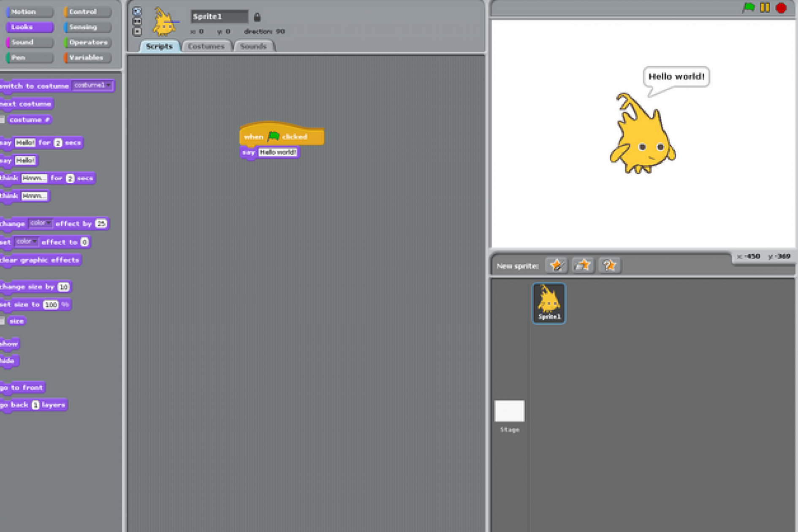Open the costume1 dropdown in switch to costume
798x532 pixels.
click(92, 85)
